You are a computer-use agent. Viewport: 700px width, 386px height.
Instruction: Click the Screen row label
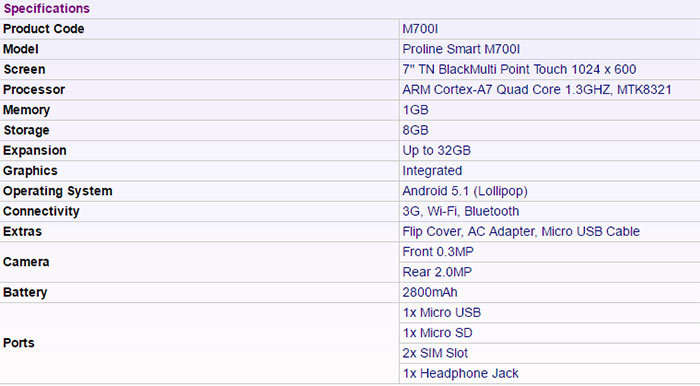point(24,69)
